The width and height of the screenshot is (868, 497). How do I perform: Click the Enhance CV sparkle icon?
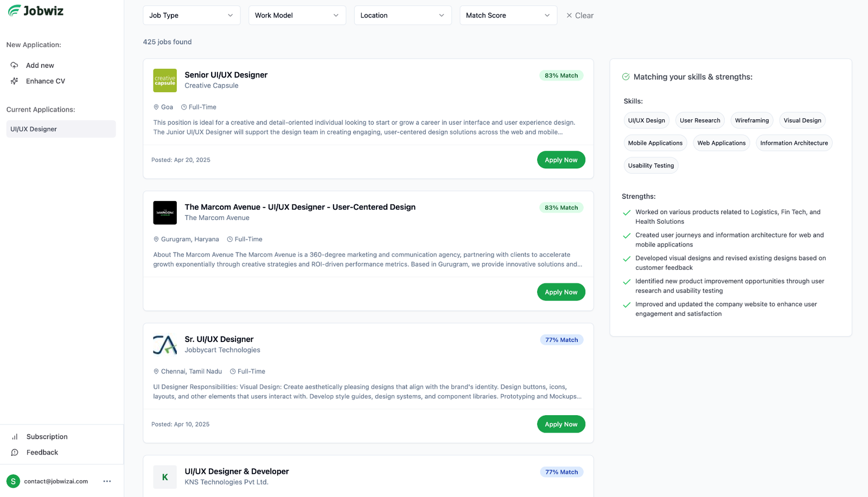(15, 81)
